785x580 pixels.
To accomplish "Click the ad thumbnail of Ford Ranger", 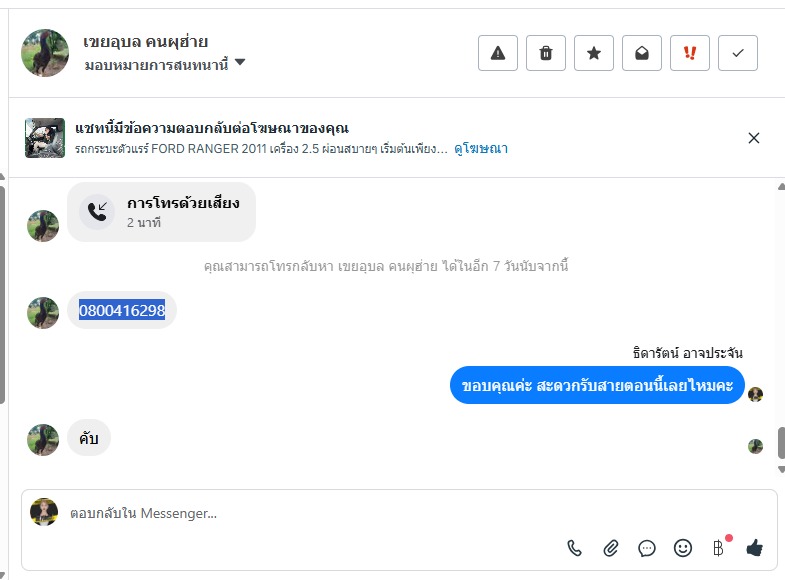I will point(45,138).
